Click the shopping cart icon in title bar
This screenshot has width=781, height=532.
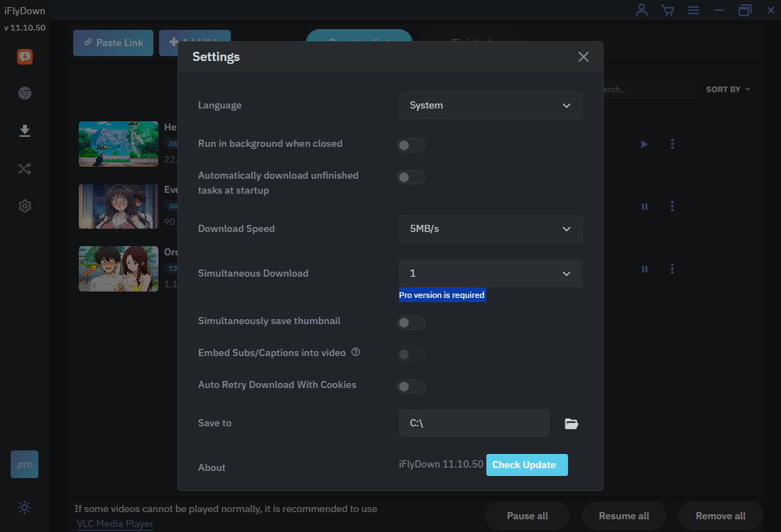coord(667,10)
